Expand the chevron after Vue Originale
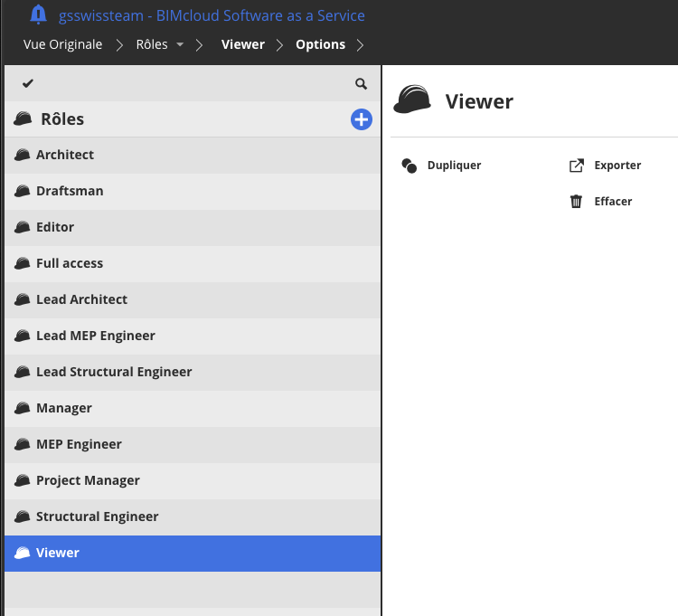The width and height of the screenshot is (678, 616). click(119, 45)
